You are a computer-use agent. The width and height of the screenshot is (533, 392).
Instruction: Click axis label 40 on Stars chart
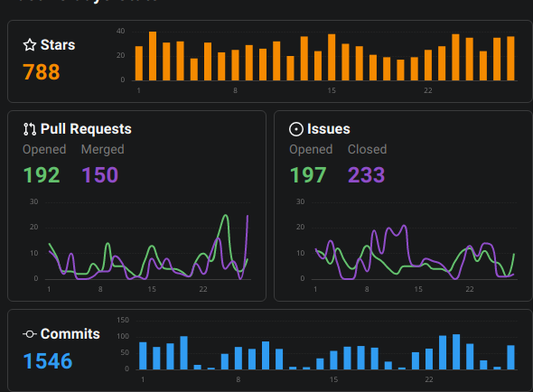tap(121, 31)
